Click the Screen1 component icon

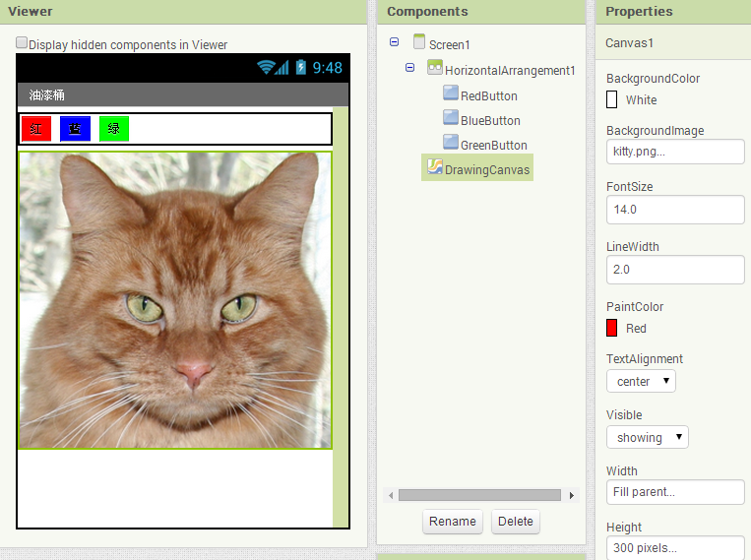(x=419, y=42)
